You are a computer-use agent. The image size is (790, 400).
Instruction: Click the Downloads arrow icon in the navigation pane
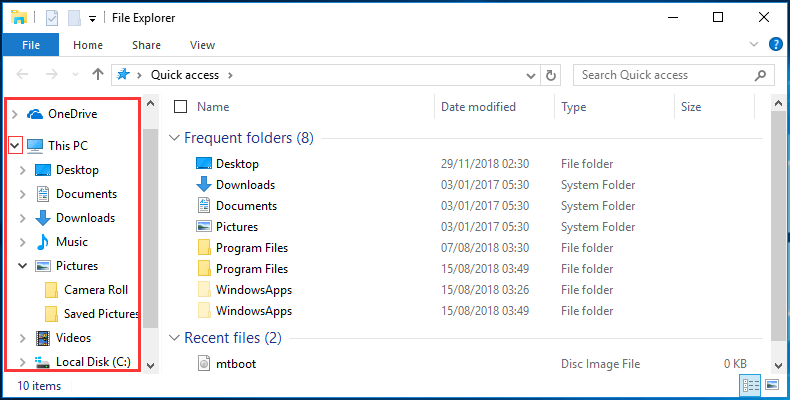pyautogui.click(x=43, y=218)
